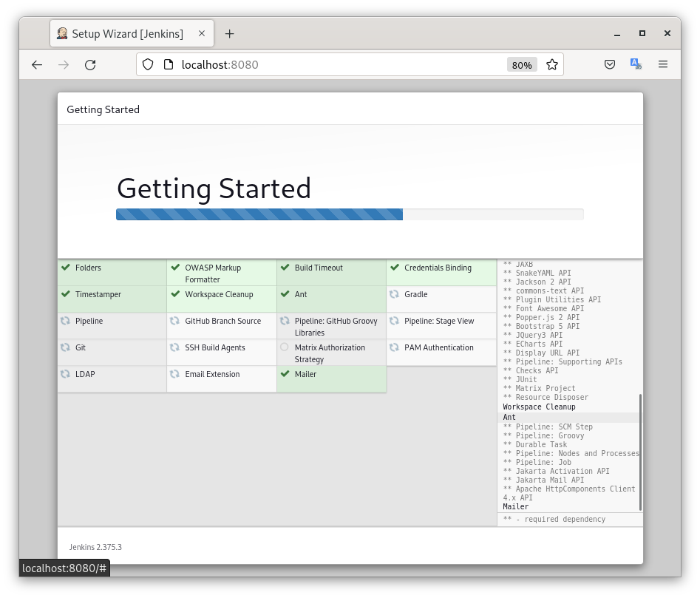Viewport: 700px width, 598px height.
Task: Open the Pocket save icon
Action: [610, 65]
